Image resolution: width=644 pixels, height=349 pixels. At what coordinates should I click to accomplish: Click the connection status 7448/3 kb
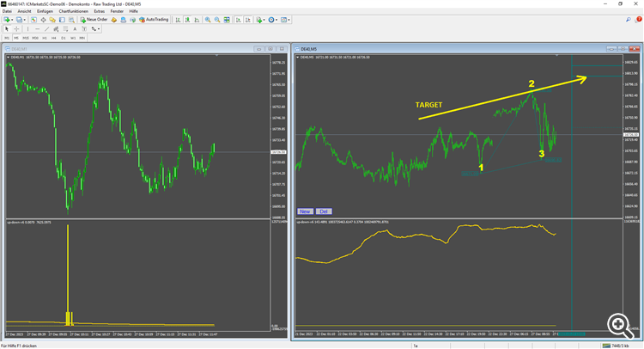[x=617, y=346]
